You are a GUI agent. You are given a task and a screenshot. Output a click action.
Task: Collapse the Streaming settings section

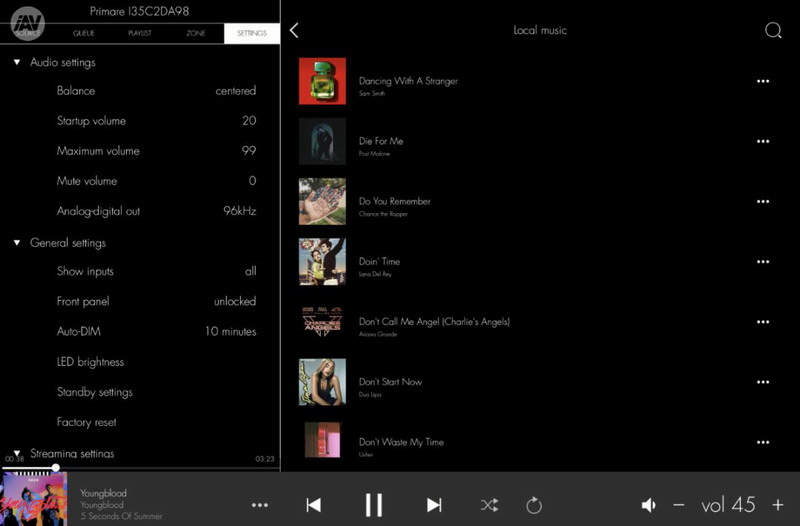(17, 453)
